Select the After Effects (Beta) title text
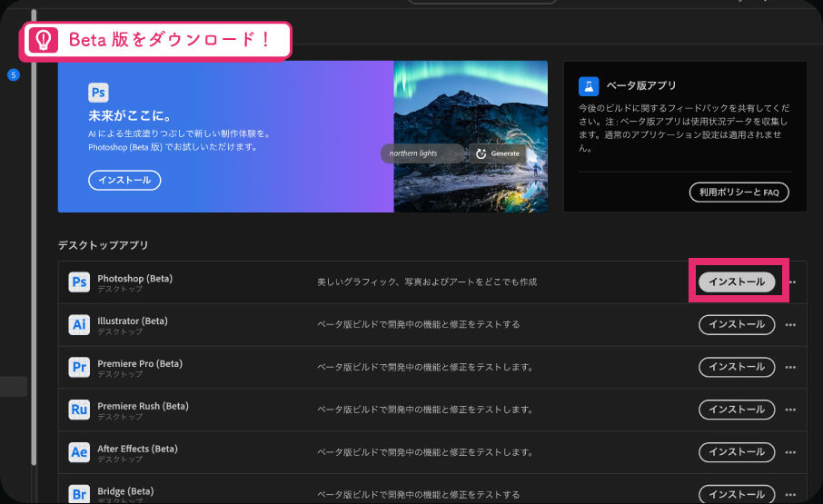The width and height of the screenshot is (823, 504). pyautogui.click(x=137, y=449)
